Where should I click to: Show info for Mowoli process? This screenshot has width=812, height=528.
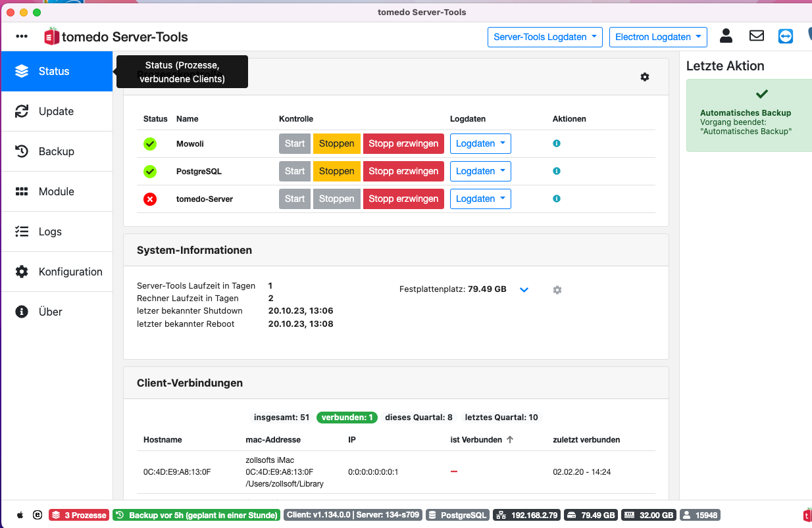tap(557, 143)
